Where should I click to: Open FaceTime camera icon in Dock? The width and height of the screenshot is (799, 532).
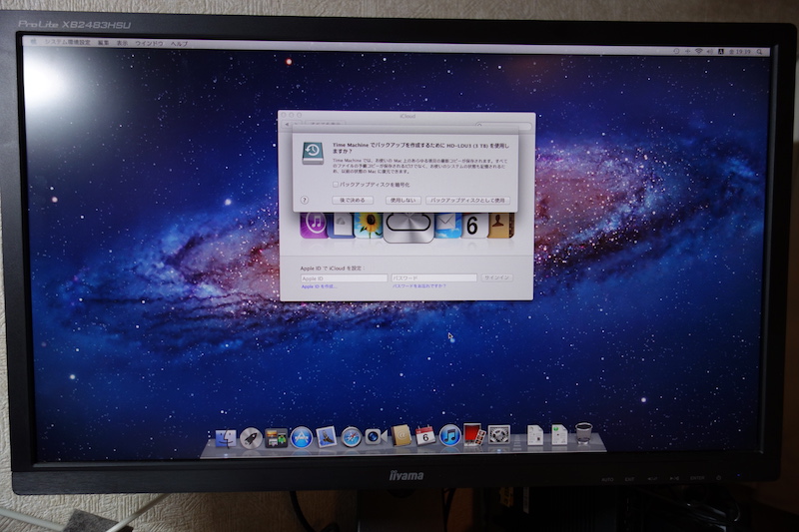[x=377, y=436]
